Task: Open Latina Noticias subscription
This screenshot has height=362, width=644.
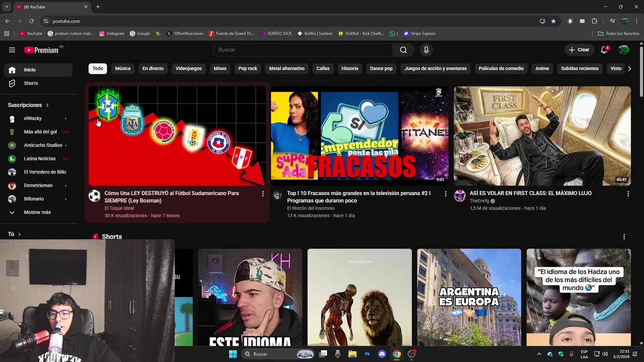Action: (38, 158)
